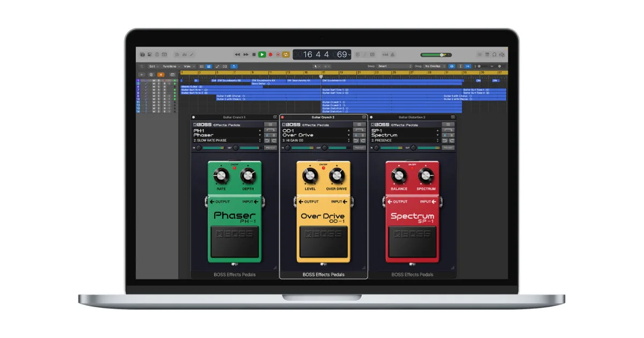644x338 pixels.
Task: Click the OVER DRIVE knob on the yellow pedal
Action: tap(336, 175)
